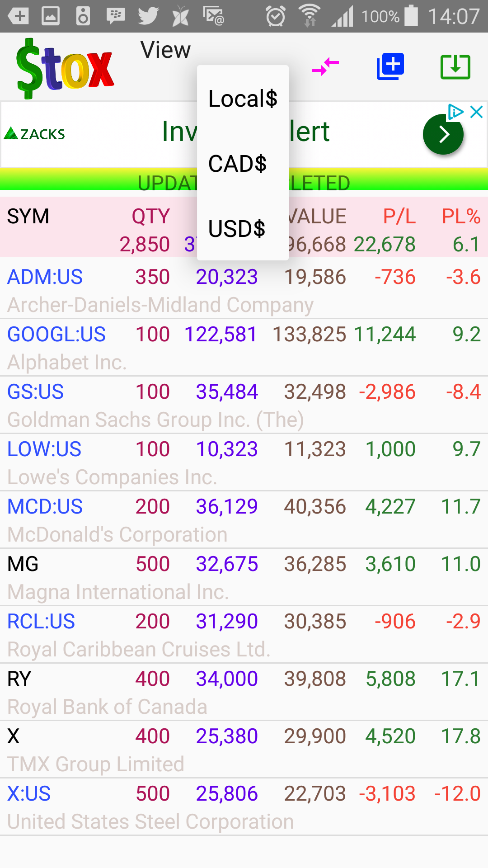
Task: Tap the Stox app logo
Action: tap(65, 68)
